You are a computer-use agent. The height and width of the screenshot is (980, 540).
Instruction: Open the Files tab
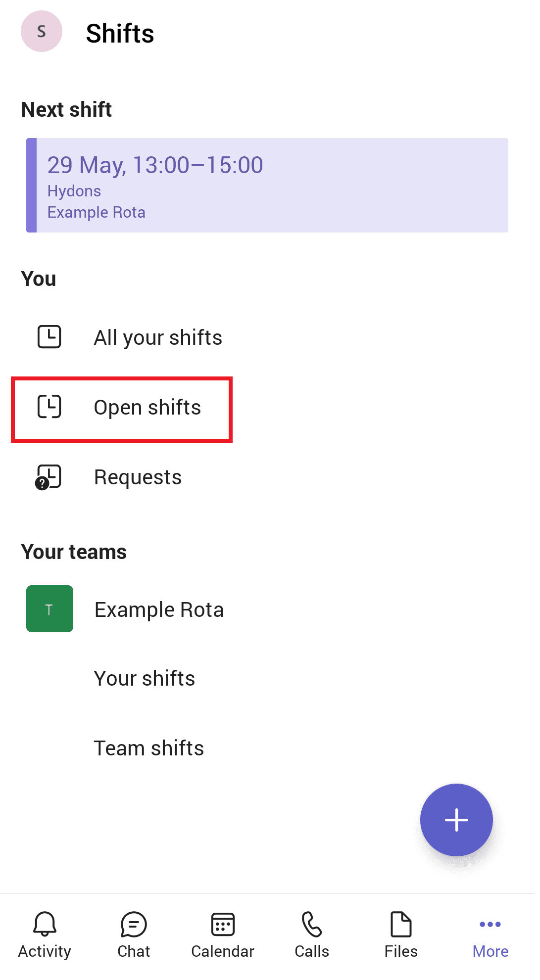click(x=401, y=935)
